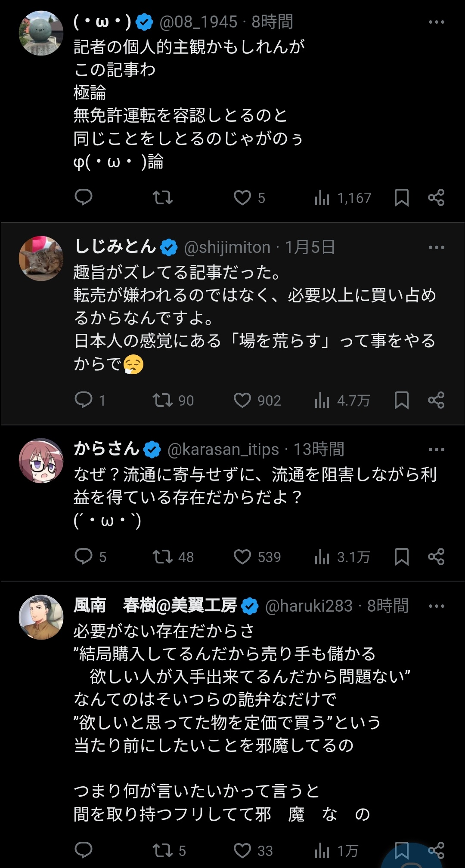The image size is (465, 868).
Task: Share the からさん tweet
Action: click(x=436, y=557)
